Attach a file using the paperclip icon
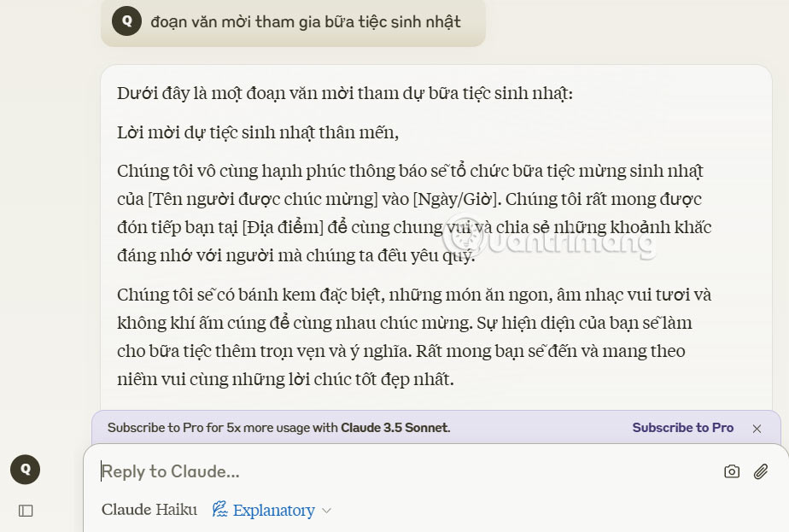The width and height of the screenshot is (789, 532). point(760,471)
